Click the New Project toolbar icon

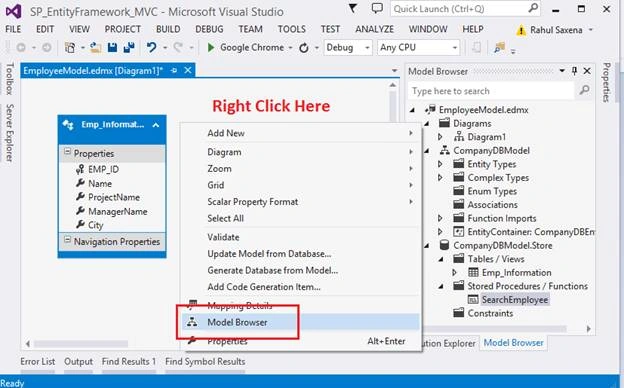70,48
